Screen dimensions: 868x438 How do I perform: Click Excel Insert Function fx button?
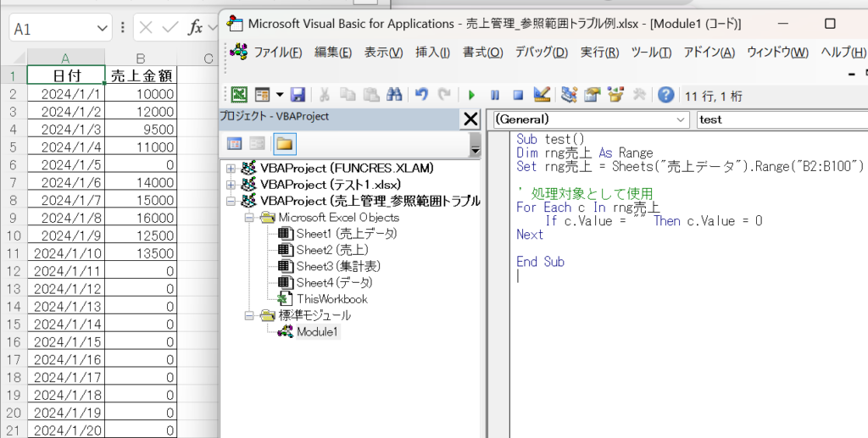click(195, 28)
